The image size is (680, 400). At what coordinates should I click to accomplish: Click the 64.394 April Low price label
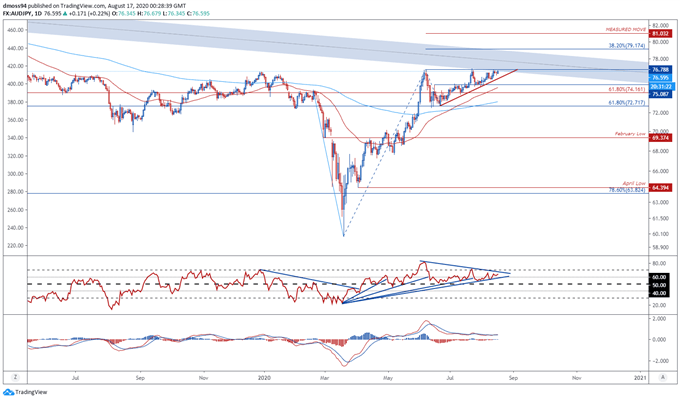[x=660, y=188]
